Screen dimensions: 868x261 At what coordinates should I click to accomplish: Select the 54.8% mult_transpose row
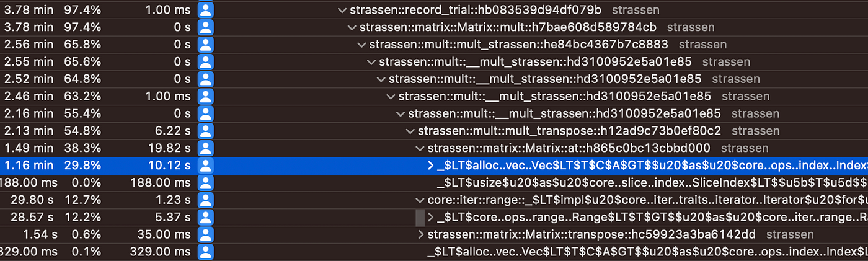click(434, 131)
